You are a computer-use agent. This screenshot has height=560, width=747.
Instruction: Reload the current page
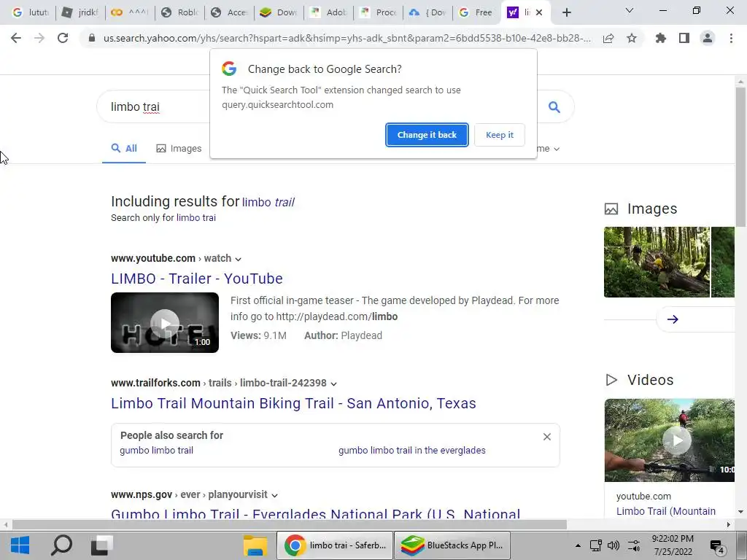click(x=63, y=38)
